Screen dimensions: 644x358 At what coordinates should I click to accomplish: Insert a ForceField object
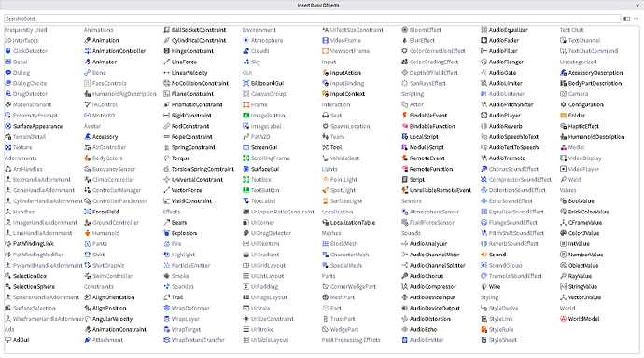point(102,212)
